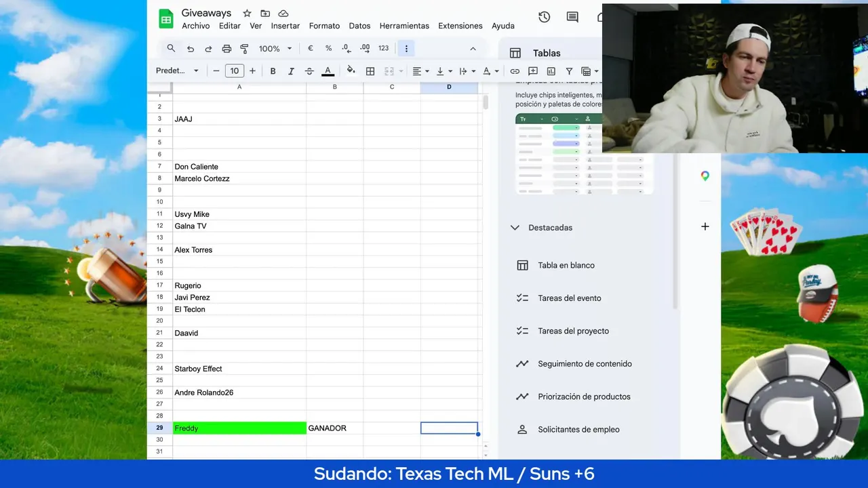Open horizontal align dropdown
868x488 pixels.
tap(421, 71)
